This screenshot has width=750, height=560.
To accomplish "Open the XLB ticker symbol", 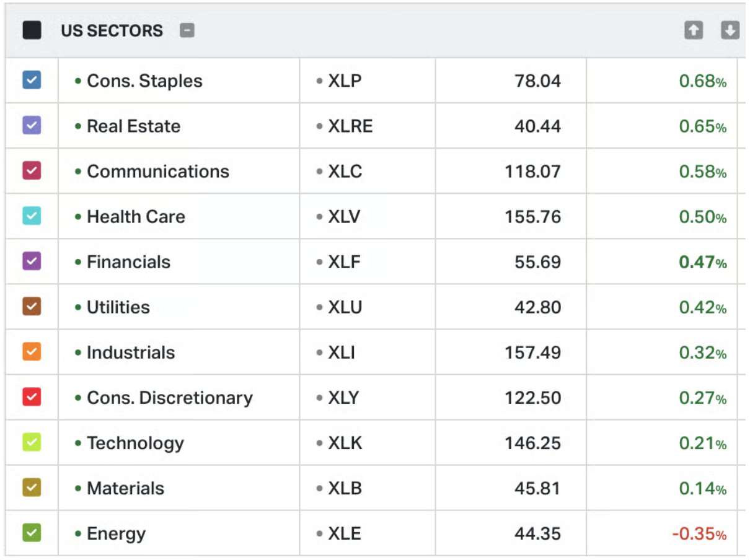I will [x=345, y=488].
